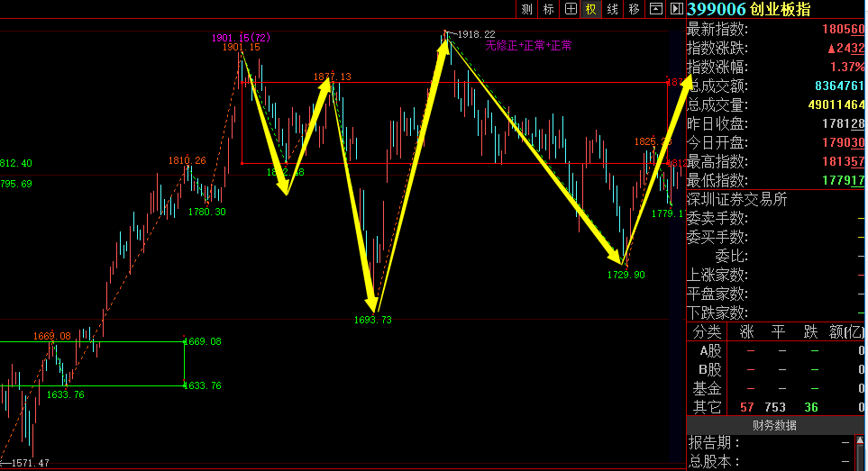This screenshot has height=471, width=868.
Task: Select the 其它 category row
Action: [x=707, y=407]
